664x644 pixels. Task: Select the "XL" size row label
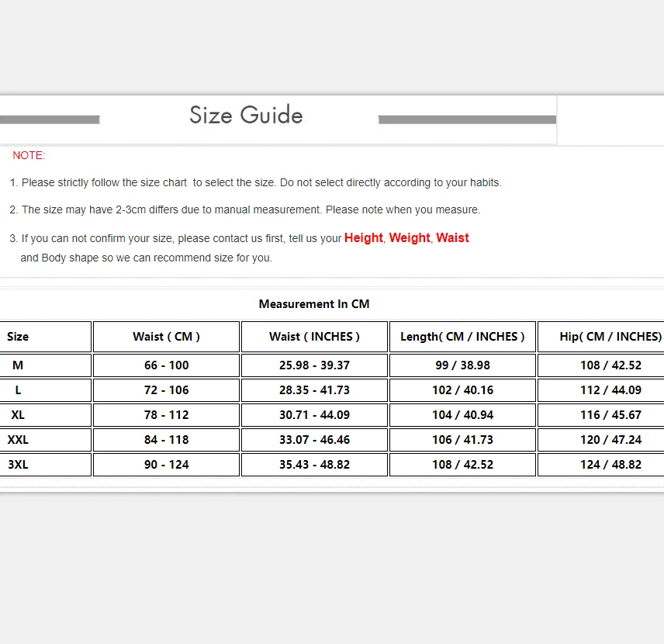[x=18, y=415]
